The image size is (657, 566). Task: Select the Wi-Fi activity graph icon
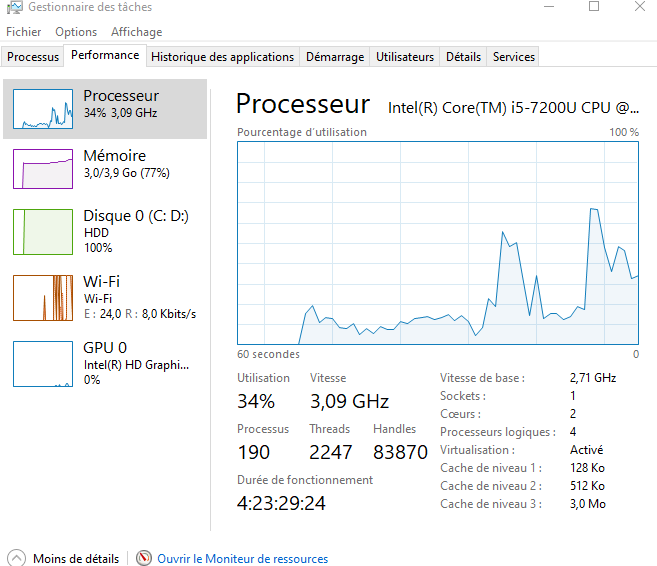(43, 297)
